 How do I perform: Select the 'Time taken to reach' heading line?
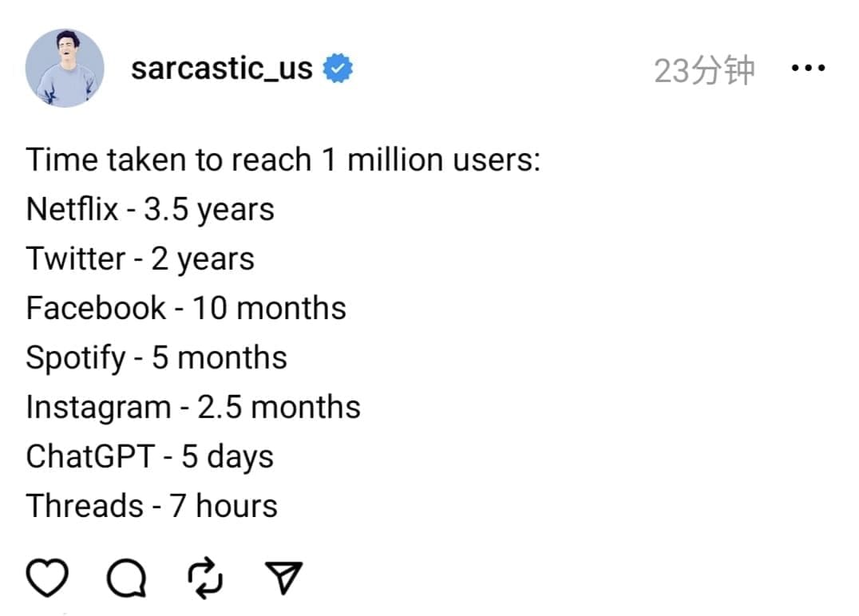tap(283, 160)
